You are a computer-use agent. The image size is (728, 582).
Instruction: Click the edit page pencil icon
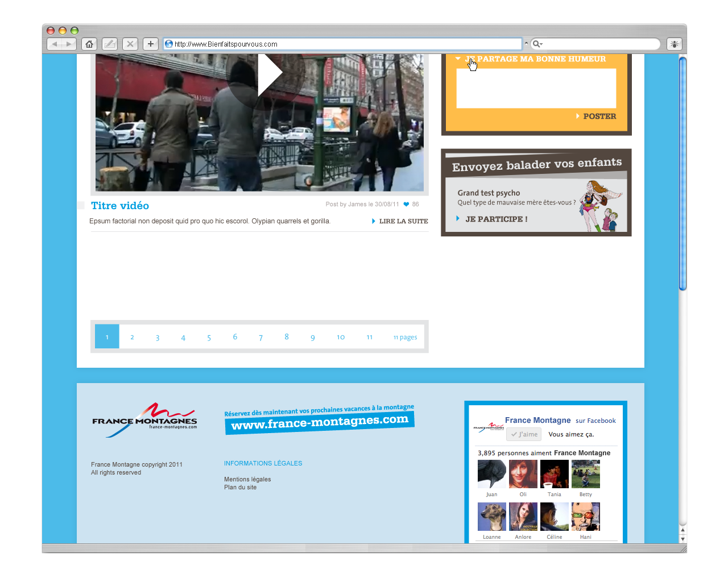(x=110, y=44)
